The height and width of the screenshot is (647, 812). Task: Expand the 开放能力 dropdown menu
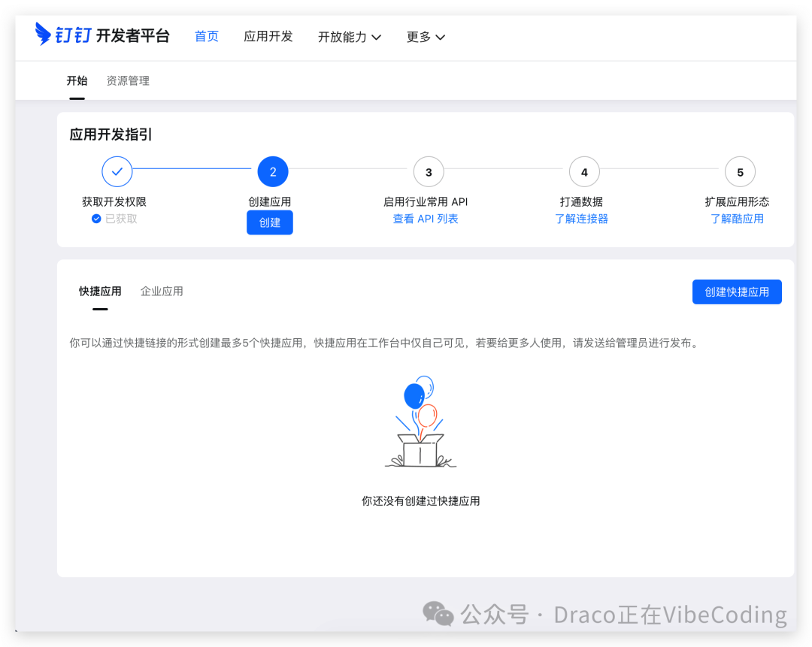click(x=349, y=36)
